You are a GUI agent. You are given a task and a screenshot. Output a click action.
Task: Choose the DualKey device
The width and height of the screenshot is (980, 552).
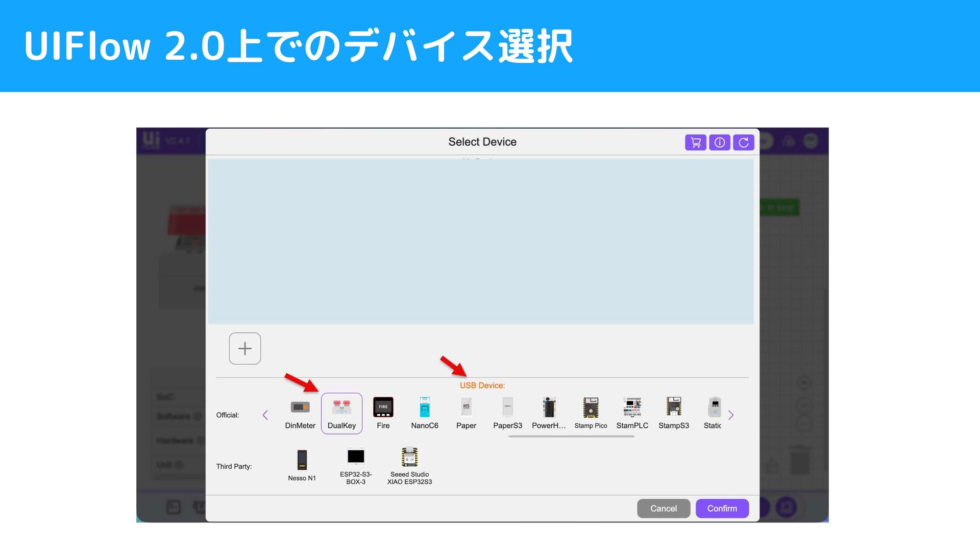341,413
